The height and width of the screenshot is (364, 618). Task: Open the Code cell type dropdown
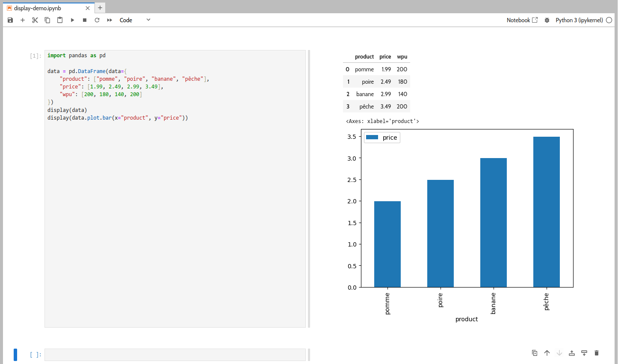pyautogui.click(x=135, y=20)
